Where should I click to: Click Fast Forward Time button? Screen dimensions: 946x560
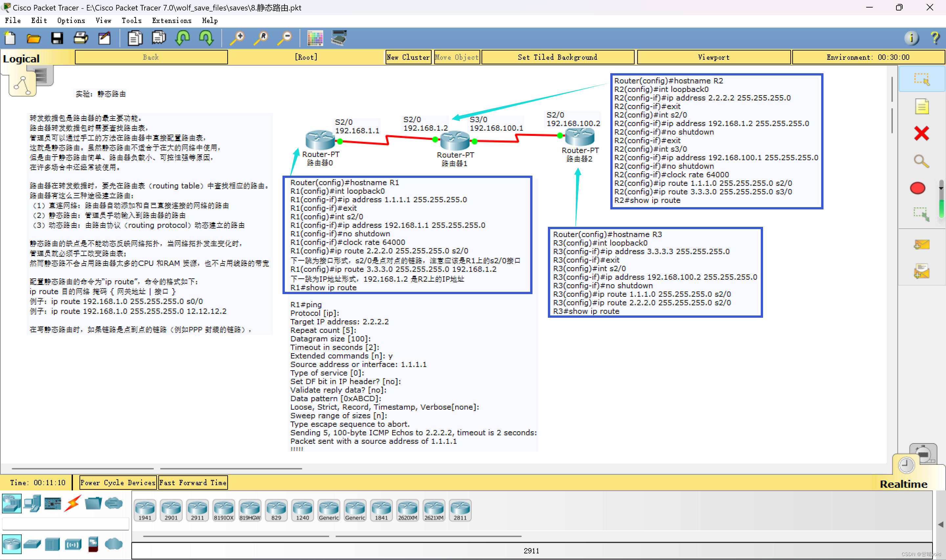pos(193,483)
